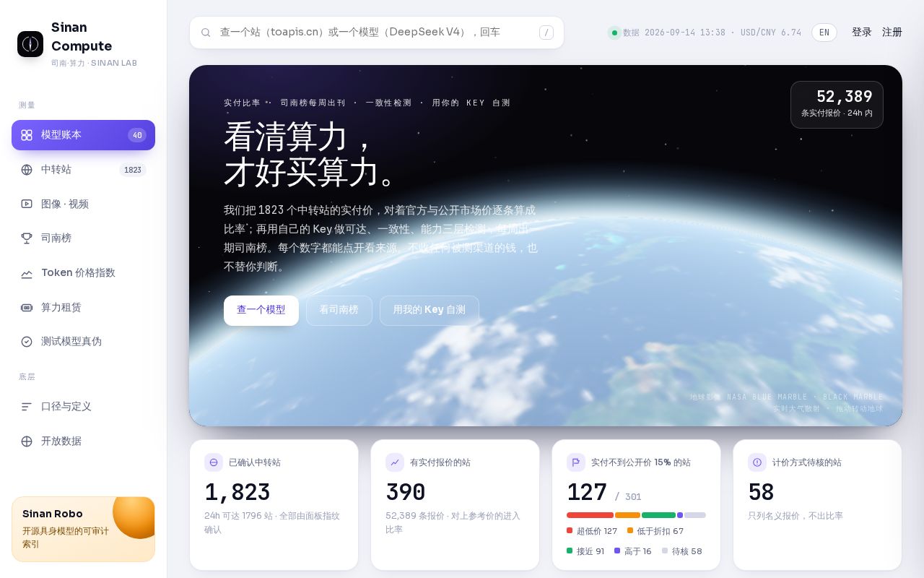Click the 1,823 confirmed stations figure
Image resolution: width=924 pixels, height=578 pixels.
click(237, 493)
